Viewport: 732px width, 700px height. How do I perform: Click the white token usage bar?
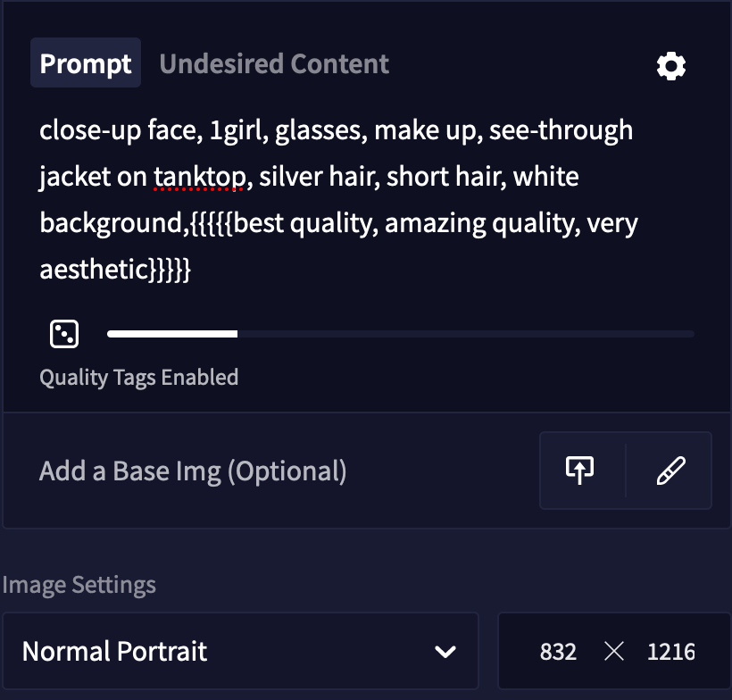(x=172, y=334)
